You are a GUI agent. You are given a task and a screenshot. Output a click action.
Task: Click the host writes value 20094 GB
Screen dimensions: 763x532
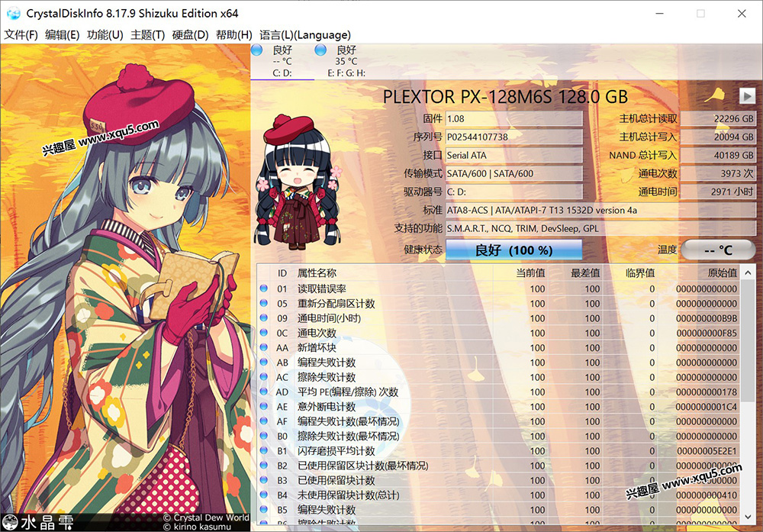[x=718, y=137]
